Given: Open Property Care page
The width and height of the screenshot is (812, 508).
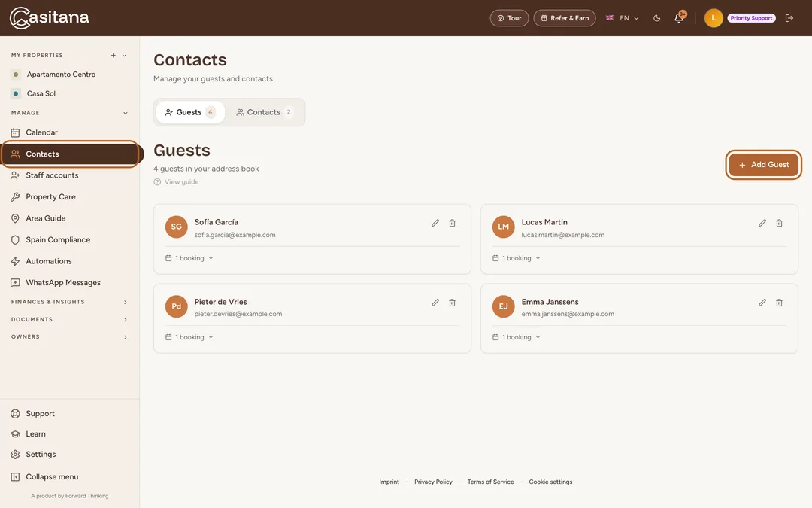Looking at the screenshot, I should (69, 197).
